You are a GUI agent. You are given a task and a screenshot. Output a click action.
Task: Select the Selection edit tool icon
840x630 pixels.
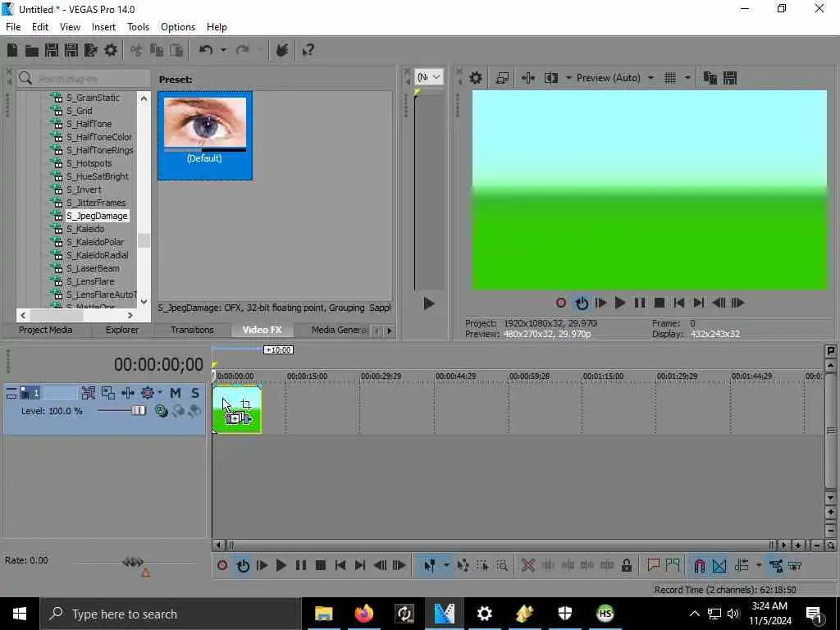pyautogui.click(x=482, y=565)
